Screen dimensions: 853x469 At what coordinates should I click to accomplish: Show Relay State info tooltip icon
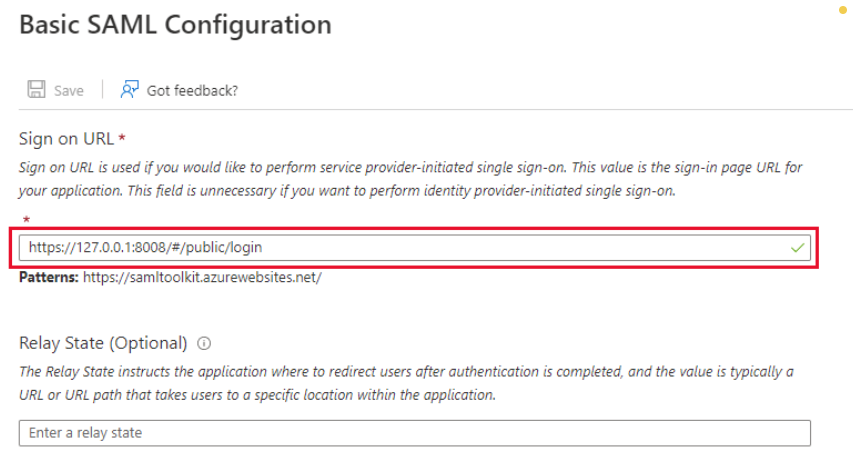click(x=204, y=343)
